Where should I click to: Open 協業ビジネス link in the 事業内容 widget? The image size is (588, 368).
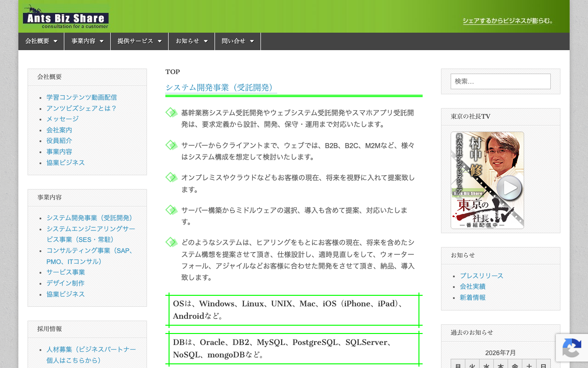(66, 294)
